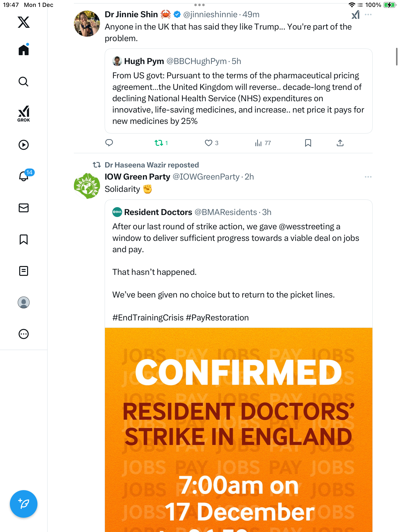This screenshot has height=532, width=399.
Task: Expand the sidebar More menu
Action: tap(24, 334)
